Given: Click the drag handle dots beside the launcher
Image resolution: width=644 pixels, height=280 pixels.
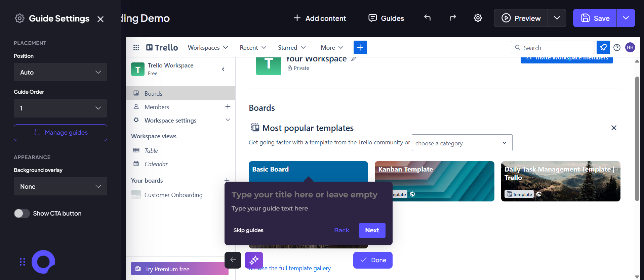Looking at the screenshot, I should [23, 262].
